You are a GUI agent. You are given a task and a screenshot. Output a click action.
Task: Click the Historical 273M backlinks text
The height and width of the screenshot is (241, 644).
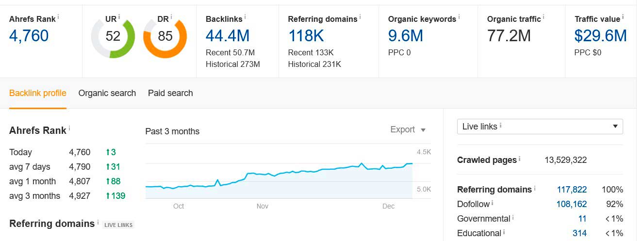point(233,64)
